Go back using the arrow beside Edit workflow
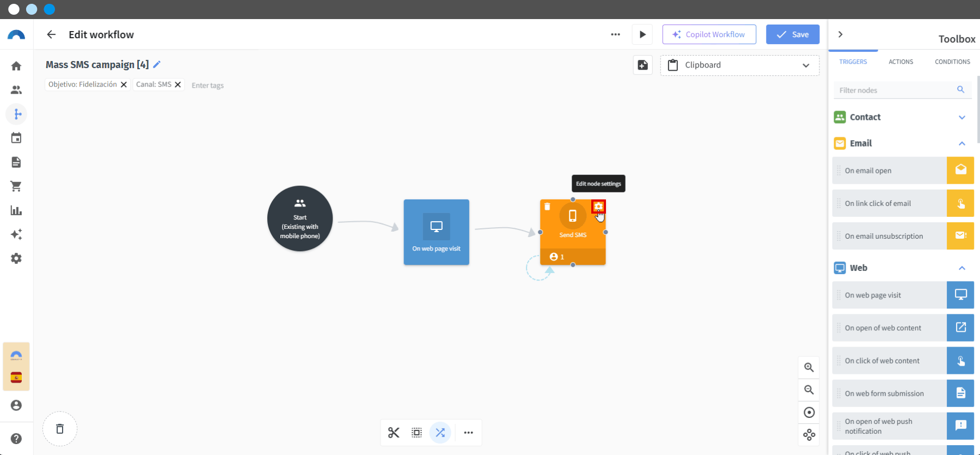The width and height of the screenshot is (980, 455). 51,34
